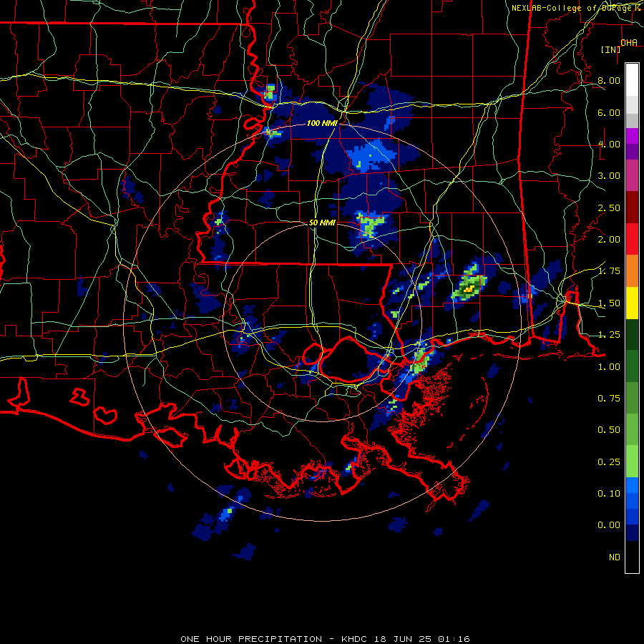Viewport: 644px width, 644px height.
Task: Pick the yellow legend swatch near 1.50
Action: point(632,303)
